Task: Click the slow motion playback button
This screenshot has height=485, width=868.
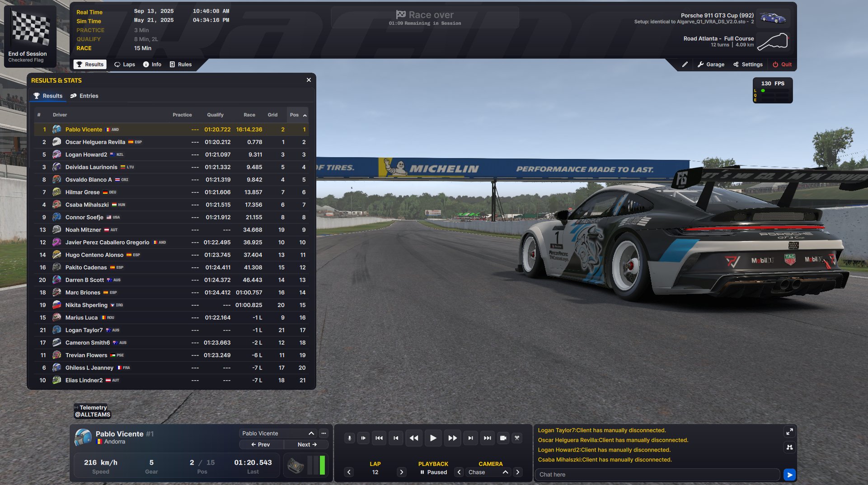Action: coord(363,438)
